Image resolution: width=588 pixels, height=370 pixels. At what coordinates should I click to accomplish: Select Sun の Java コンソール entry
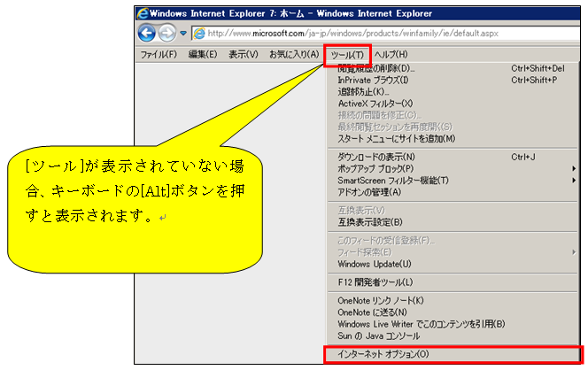tap(453, 335)
